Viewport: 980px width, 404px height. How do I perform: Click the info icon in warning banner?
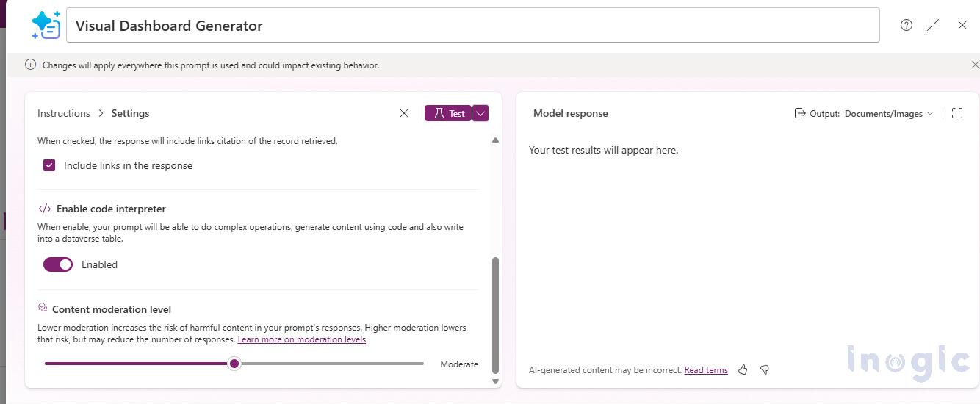tap(30, 65)
